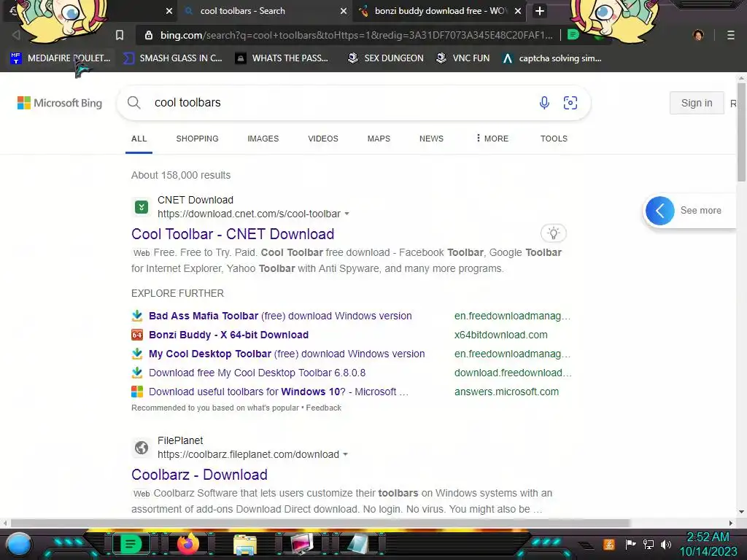Click the blue See more arrow circle

659,211
